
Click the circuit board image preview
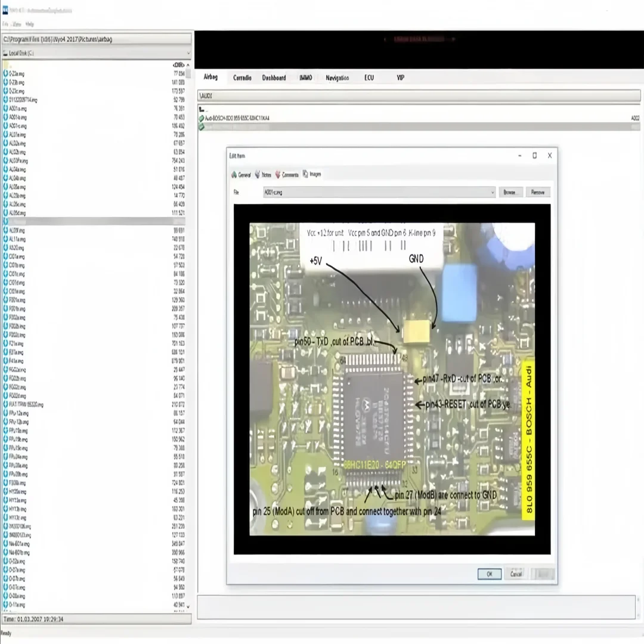[392, 379]
